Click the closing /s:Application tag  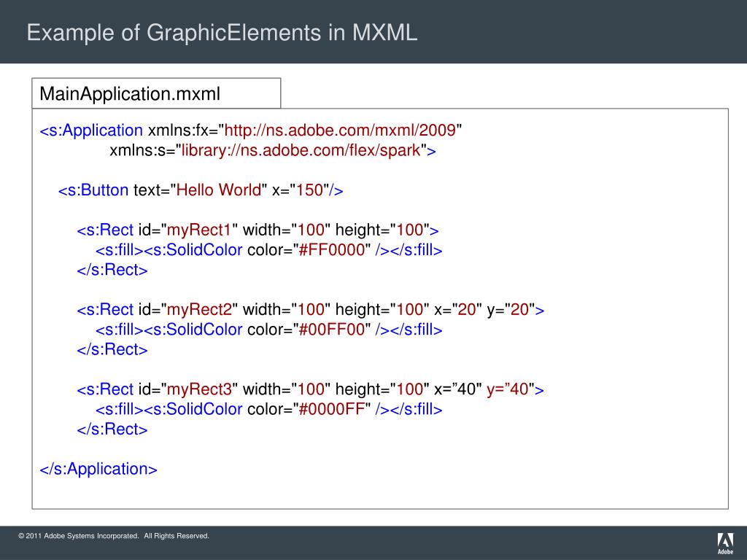coord(98,469)
